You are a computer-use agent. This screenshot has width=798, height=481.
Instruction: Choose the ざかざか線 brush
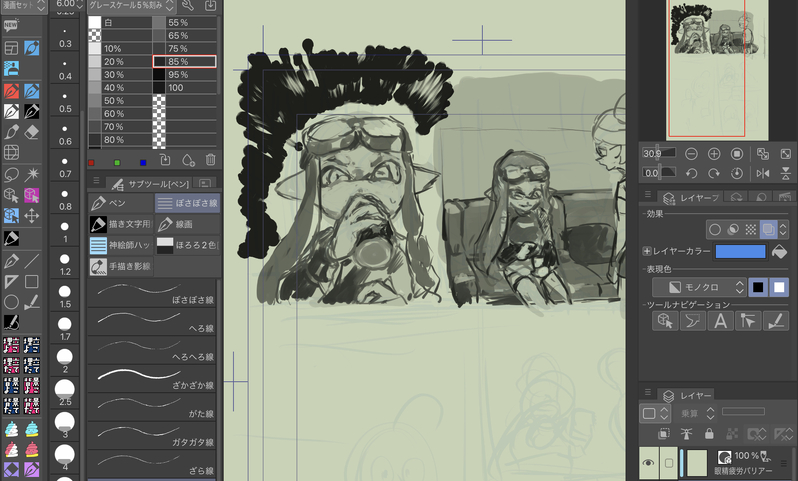152,379
